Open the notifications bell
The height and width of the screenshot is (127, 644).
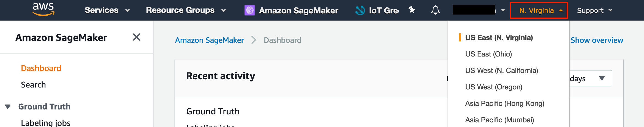[435, 10]
